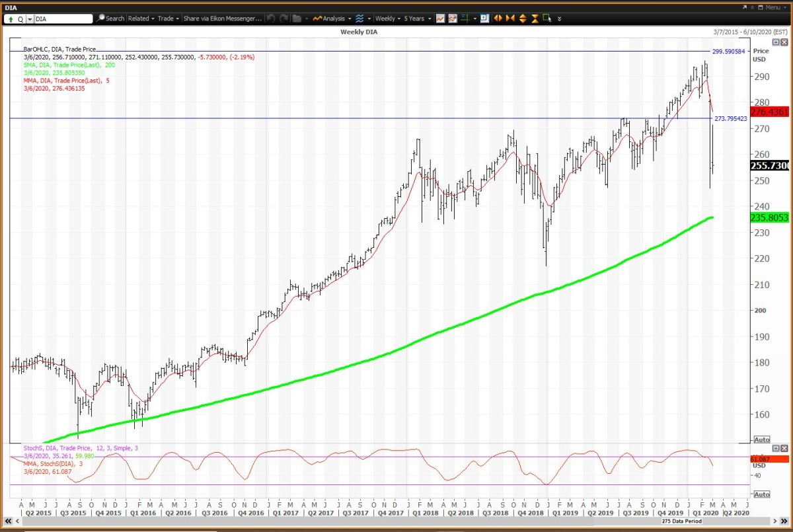
Task: Select the zoom rectangle tool icon
Action: 548,19
